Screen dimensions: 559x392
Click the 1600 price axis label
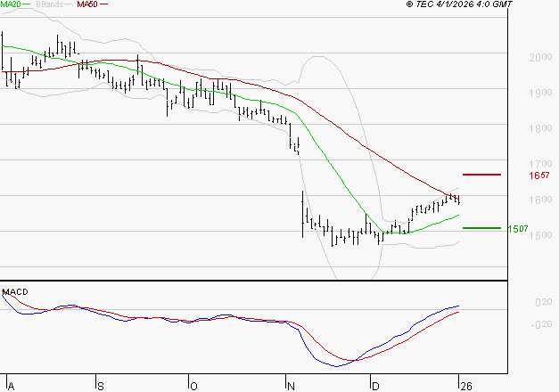point(540,200)
